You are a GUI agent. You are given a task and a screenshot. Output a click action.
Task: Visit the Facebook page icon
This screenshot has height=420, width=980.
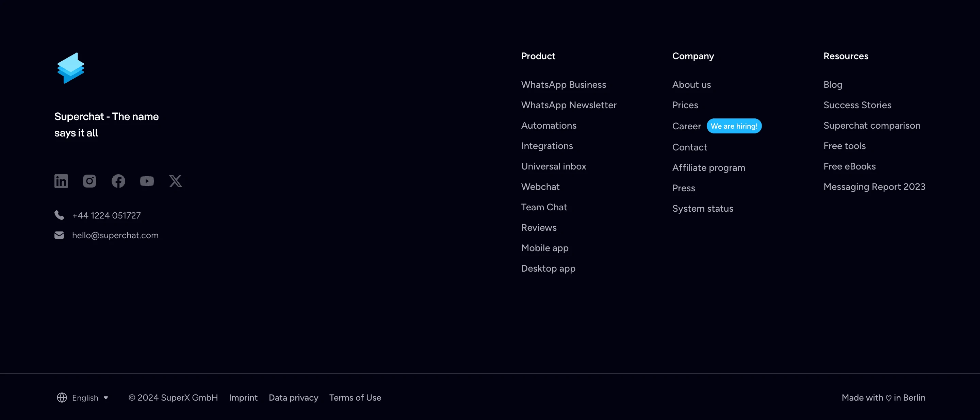coord(118,181)
